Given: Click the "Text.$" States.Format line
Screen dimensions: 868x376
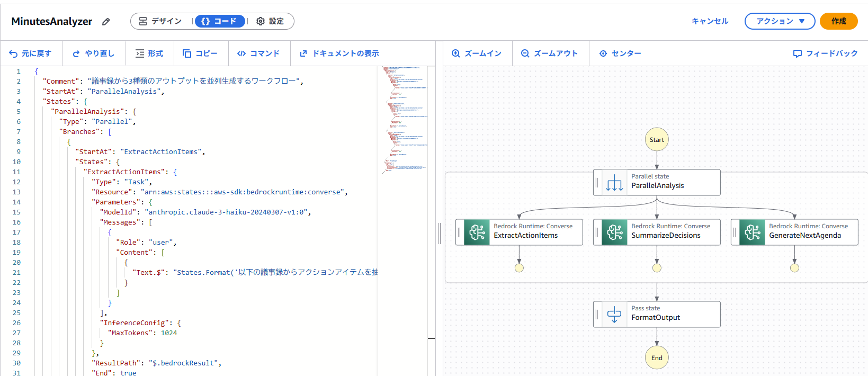Looking at the screenshot, I should click(255, 272).
